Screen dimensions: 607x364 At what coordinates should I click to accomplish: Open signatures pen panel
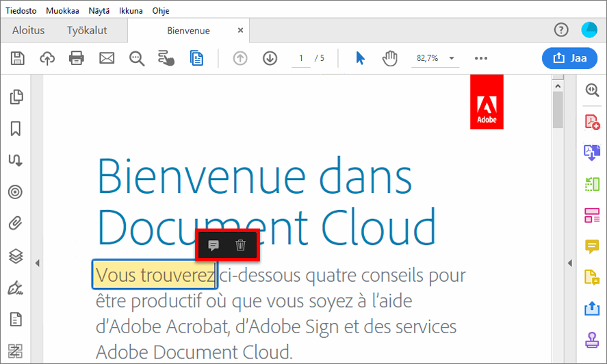tap(16, 288)
